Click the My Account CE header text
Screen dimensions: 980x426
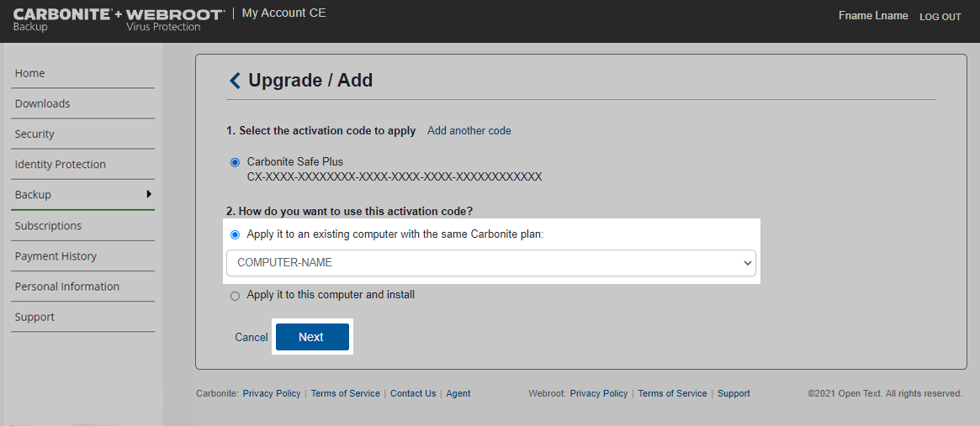click(x=283, y=13)
